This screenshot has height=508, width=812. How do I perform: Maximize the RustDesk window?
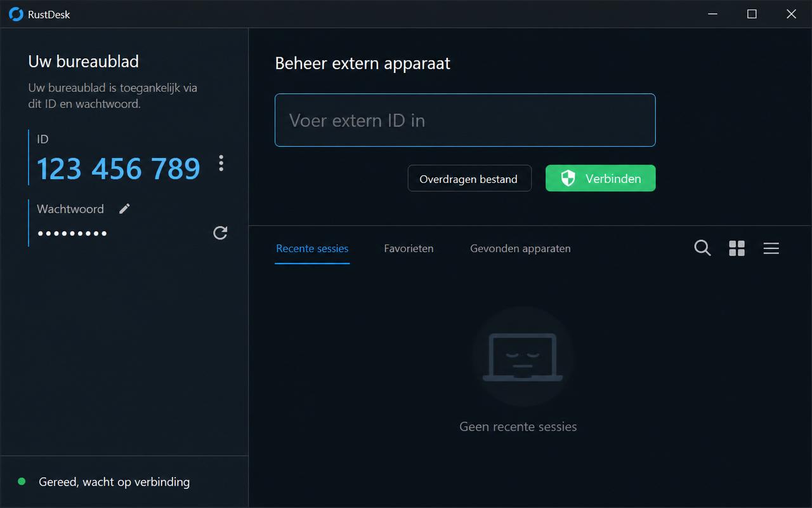click(x=752, y=14)
